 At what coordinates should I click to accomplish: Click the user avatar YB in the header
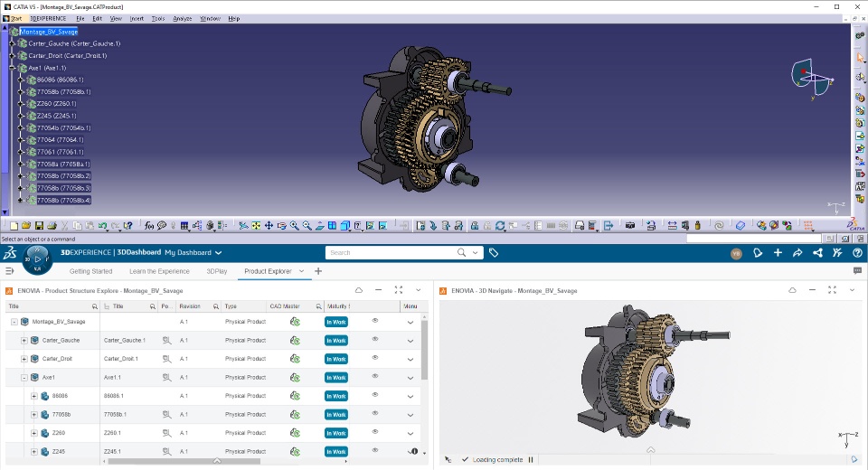[736, 253]
